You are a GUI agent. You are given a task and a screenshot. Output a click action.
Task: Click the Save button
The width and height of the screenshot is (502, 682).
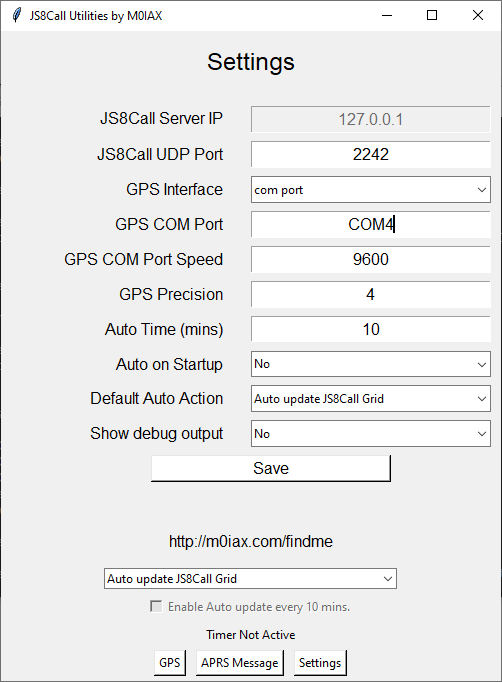click(271, 468)
